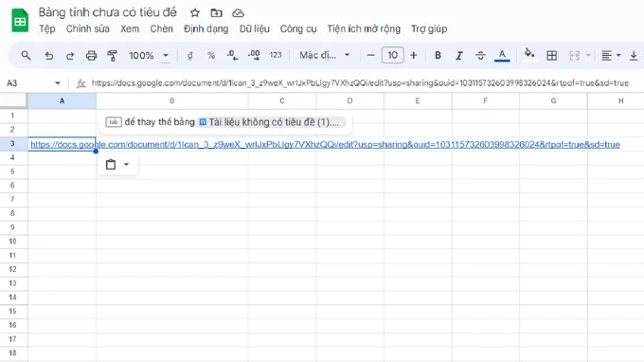Screen dimensions: 644x362
Task: Select row 1 header
Action: click(x=12, y=116)
